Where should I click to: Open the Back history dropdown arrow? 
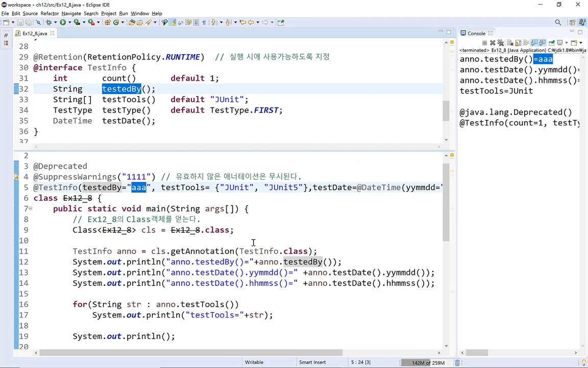point(258,22)
